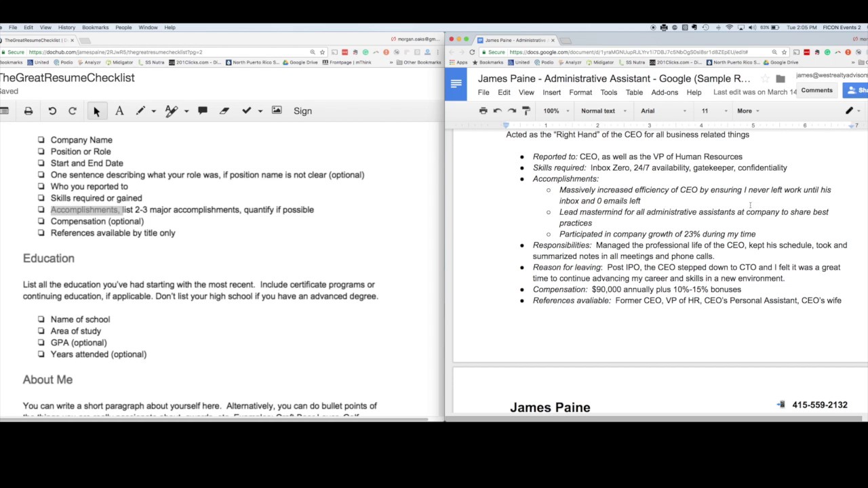
Task: Click the Podio bookmark in left window
Action: [x=64, y=62]
